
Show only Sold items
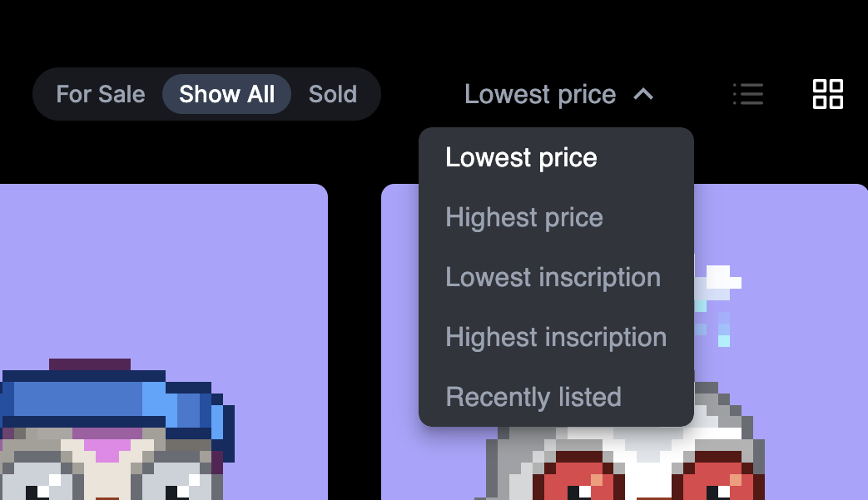(333, 94)
